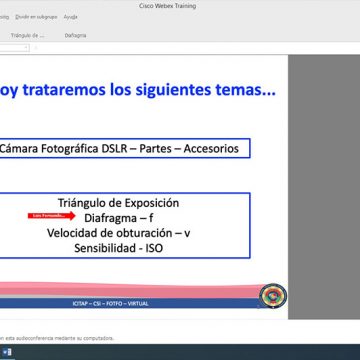Click the 'Velocidad de obturación – v' line
The width and height of the screenshot is (360, 360).
[x=118, y=233]
